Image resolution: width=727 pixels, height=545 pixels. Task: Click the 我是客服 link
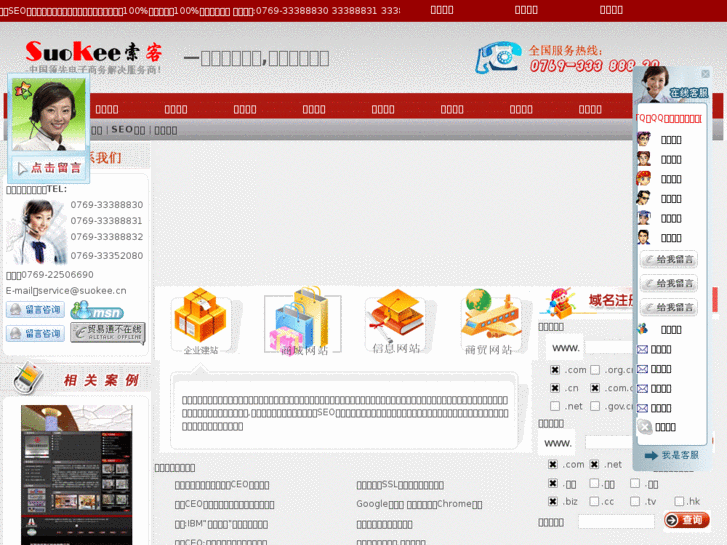pos(680,455)
